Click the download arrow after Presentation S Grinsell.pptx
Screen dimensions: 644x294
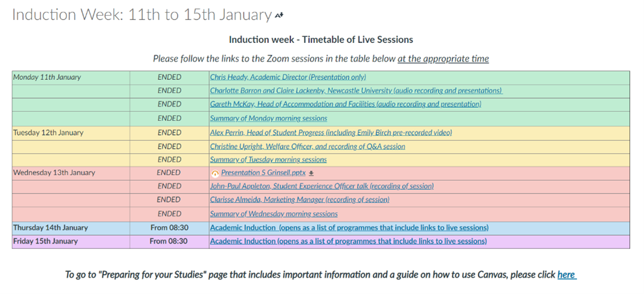(x=311, y=173)
